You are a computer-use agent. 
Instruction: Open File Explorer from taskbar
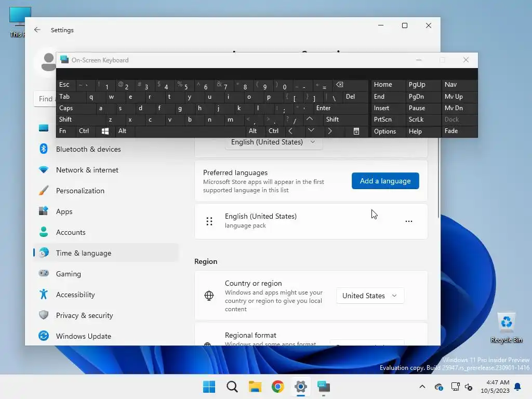tap(255, 387)
